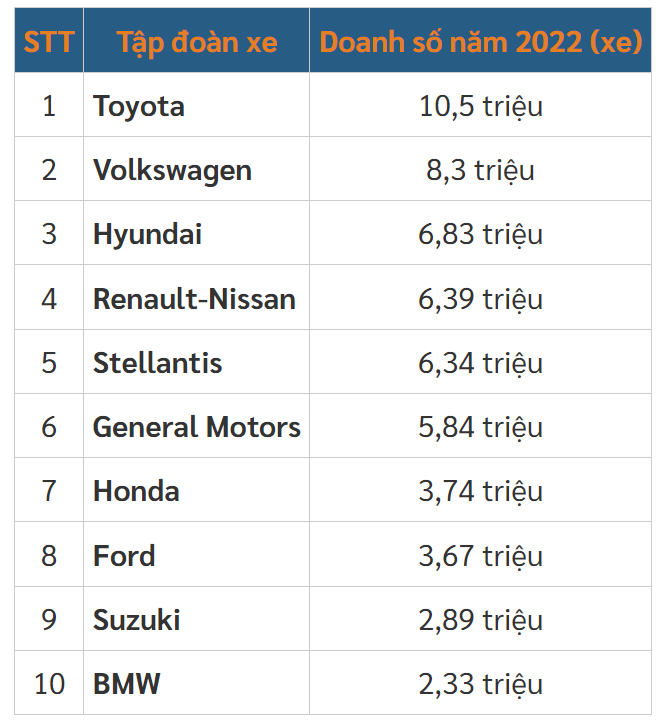Screen dimensions: 661x723
Task: Select the Toyota cell
Action: pyautogui.click(x=139, y=106)
